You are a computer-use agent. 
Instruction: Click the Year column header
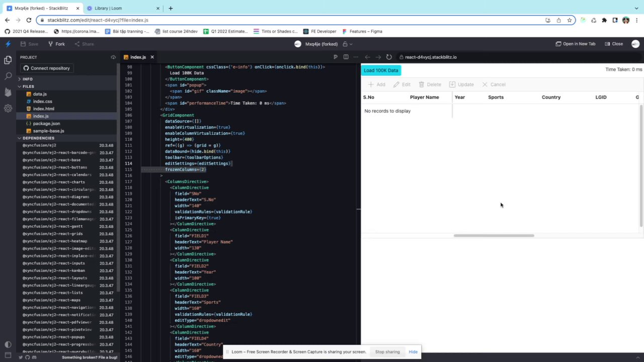(459, 97)
